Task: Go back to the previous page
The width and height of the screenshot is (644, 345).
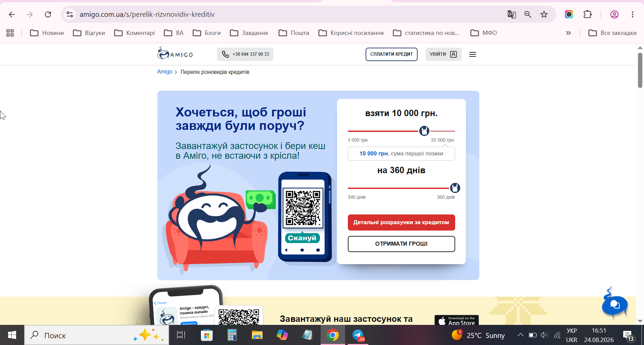Action: (x=12, y=14)
